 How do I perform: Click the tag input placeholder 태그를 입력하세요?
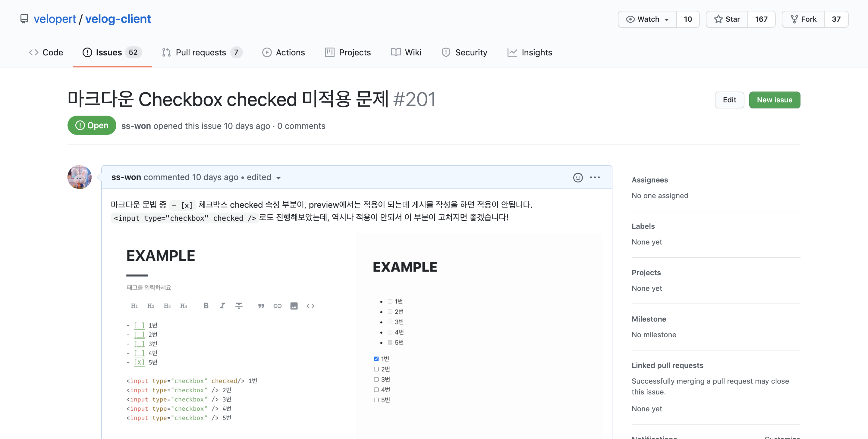(x=149, y=288)
